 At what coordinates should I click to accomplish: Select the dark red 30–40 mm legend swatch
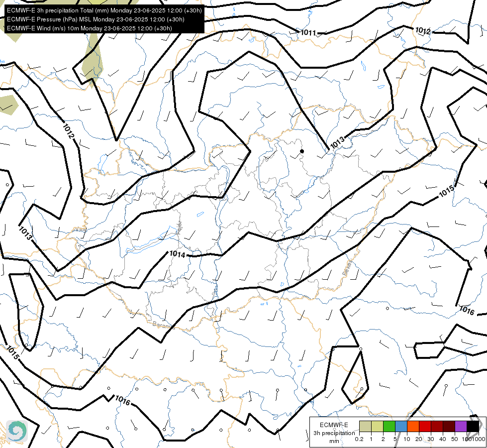tap(437, 426)
